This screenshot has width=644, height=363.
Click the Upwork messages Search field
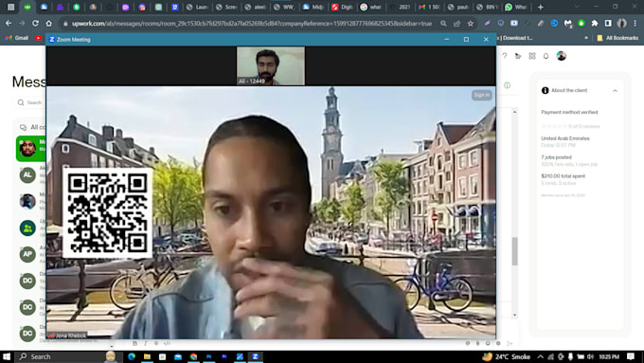[x=30, y=102]
